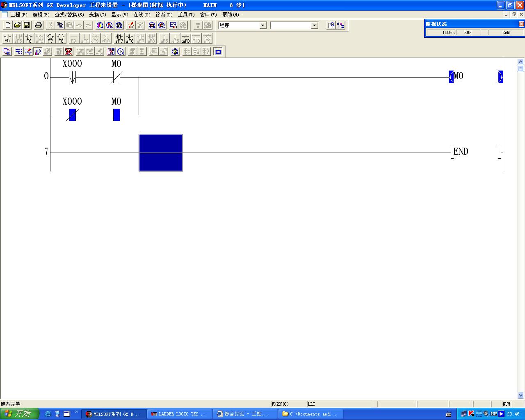This screenshot has width=525, height=420.
Task: Open the 在线(O) menu
Action: coord(142,15)
